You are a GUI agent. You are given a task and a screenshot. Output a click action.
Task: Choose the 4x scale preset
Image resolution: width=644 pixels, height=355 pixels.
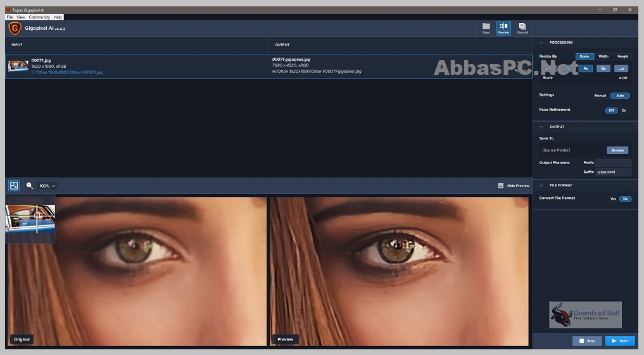586,68
